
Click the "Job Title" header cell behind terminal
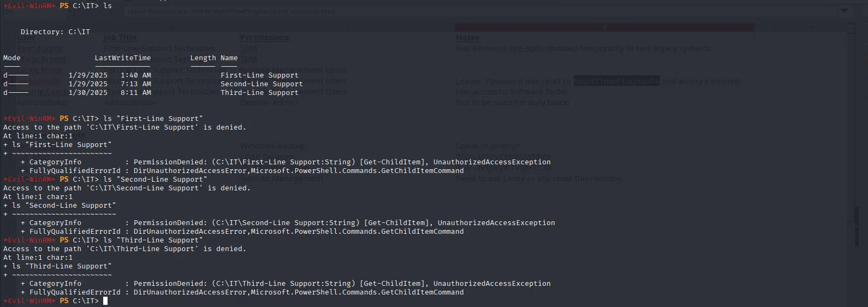coord(120,37)
